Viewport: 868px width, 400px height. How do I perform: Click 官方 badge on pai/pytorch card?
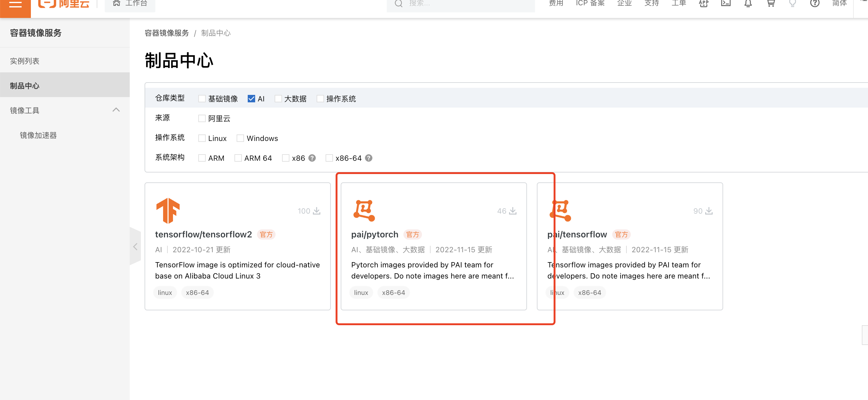click(x=412, y=234)
